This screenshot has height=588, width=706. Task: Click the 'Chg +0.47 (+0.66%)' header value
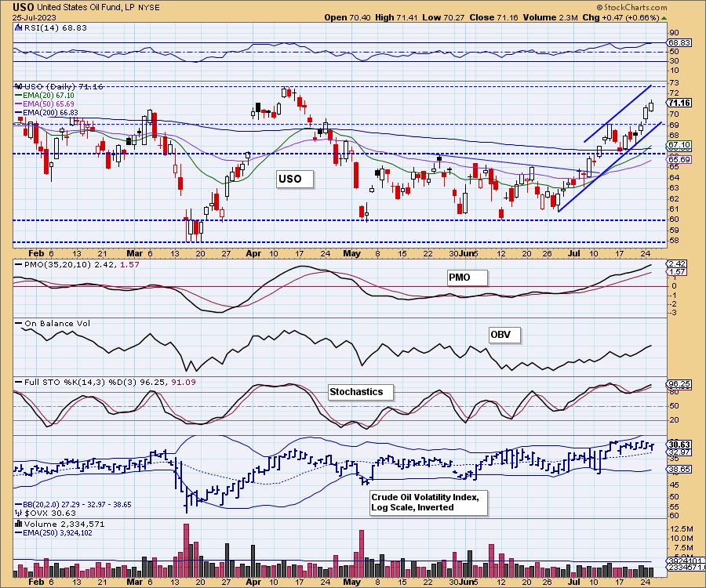coord(621,17)
